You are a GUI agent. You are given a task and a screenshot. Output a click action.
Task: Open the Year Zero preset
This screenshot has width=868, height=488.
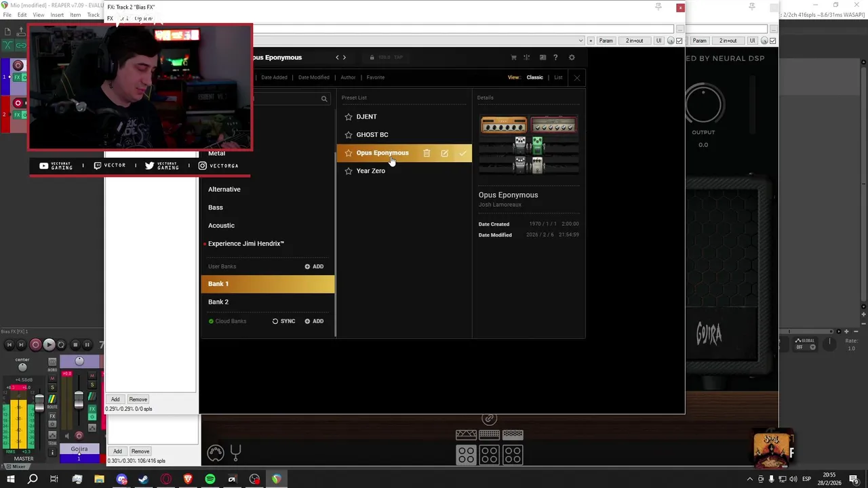370,171
